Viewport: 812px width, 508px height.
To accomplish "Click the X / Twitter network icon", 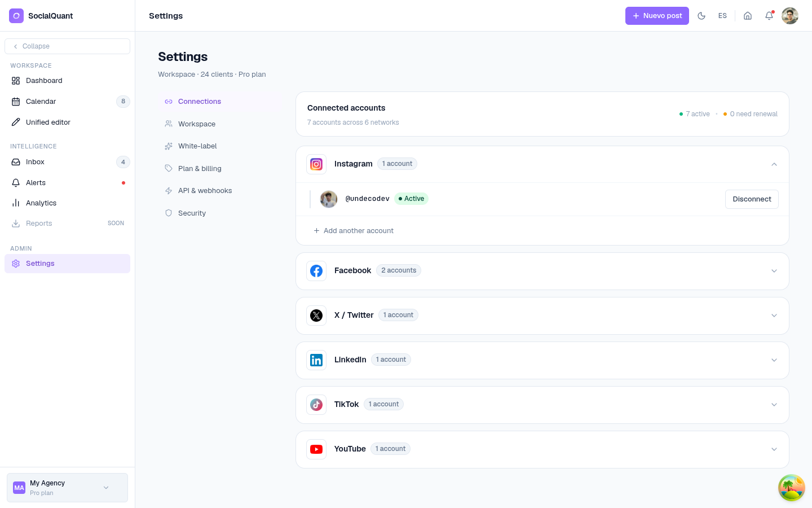I will (316, 316).
